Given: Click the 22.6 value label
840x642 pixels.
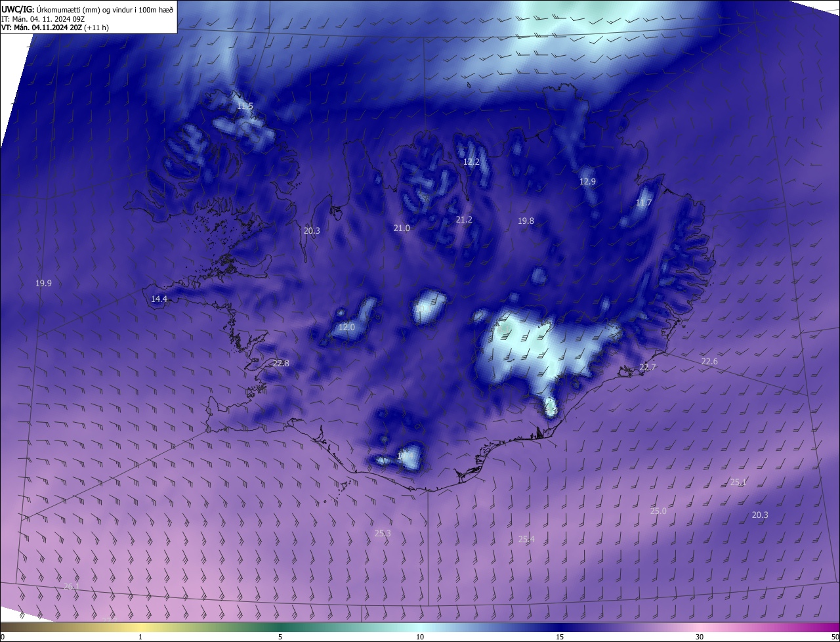Looking at the screenshot, I should coord(709,361).
